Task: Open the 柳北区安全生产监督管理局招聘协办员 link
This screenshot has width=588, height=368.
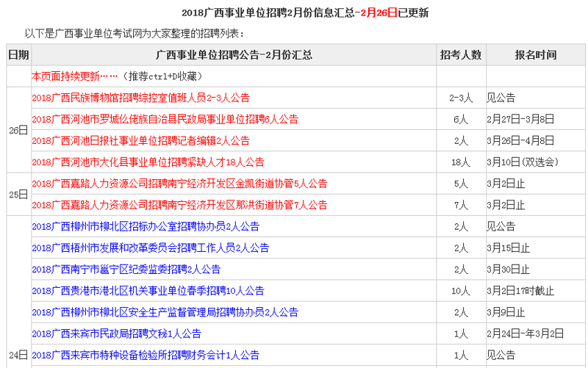Action: pyautogui.click(x=165, y=311)
